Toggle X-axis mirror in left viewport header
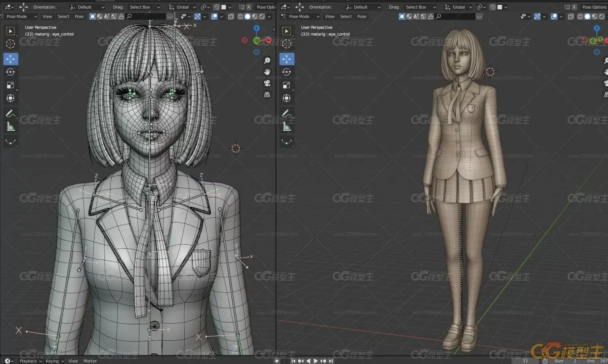Image resolution: width=608 pixels, height=364 pixels. coord(249,7)
